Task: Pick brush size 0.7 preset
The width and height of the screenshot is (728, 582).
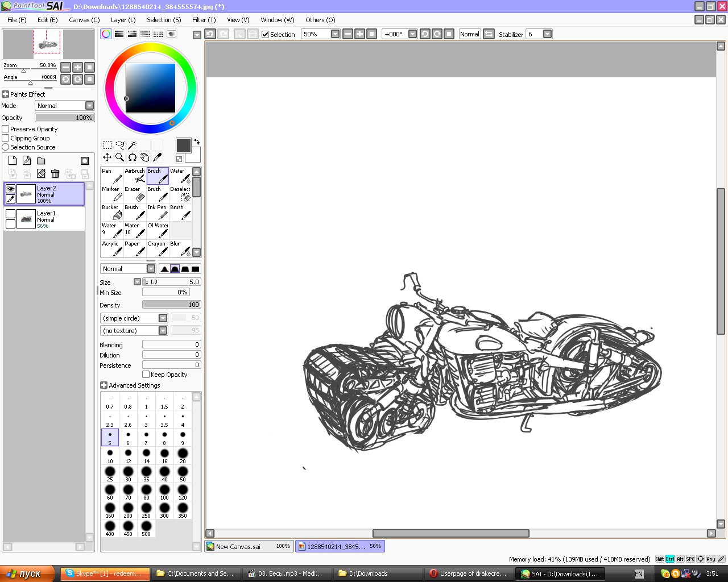Action: coord(110,401)
